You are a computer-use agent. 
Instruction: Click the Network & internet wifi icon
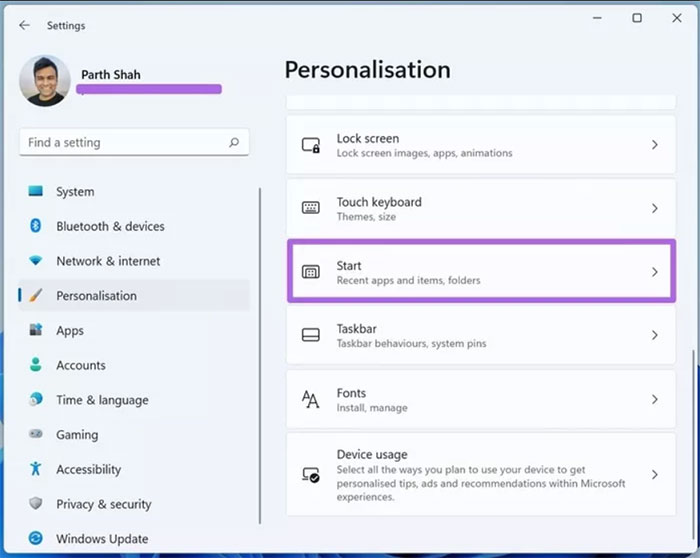tap(36, 261)
